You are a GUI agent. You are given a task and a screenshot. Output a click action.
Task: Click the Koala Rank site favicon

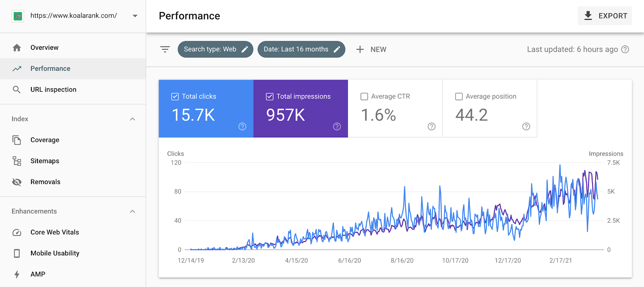click(x=18, y=16)
